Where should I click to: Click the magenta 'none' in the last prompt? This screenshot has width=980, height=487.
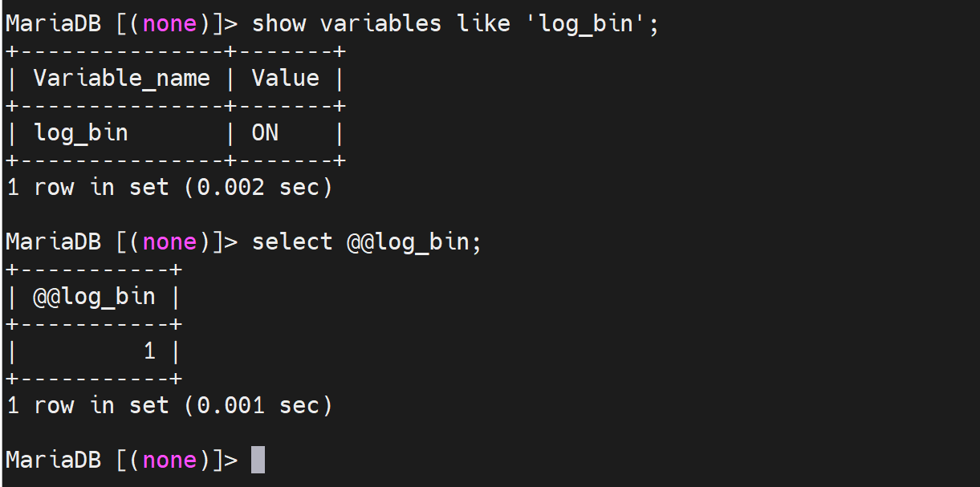tap(169, 460)
